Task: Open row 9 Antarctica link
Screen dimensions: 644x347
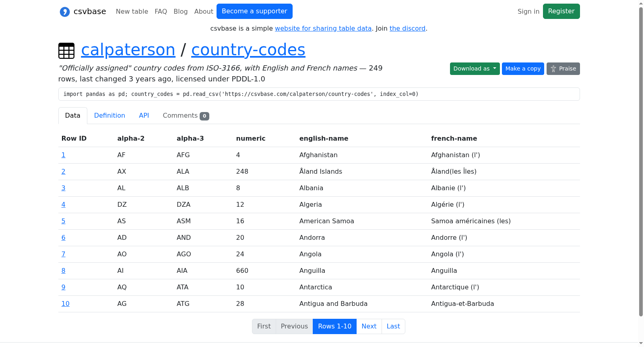Action: [64, 287]
